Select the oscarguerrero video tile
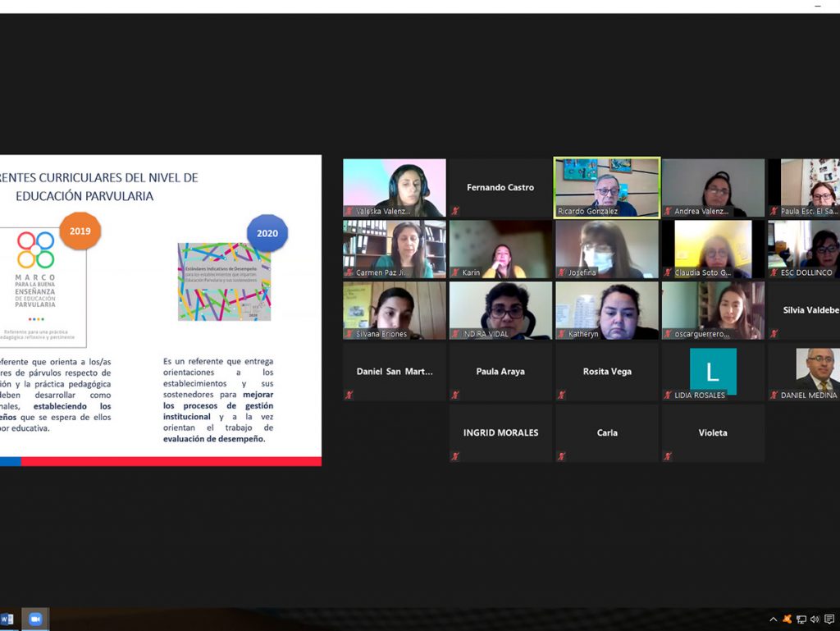840x631 pixels. (713, 311)
